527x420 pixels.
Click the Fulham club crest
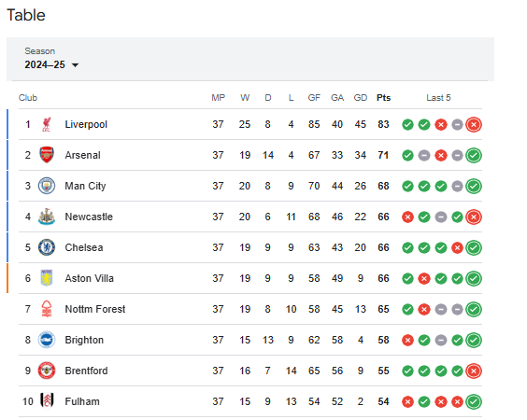(x=47, y=401)
